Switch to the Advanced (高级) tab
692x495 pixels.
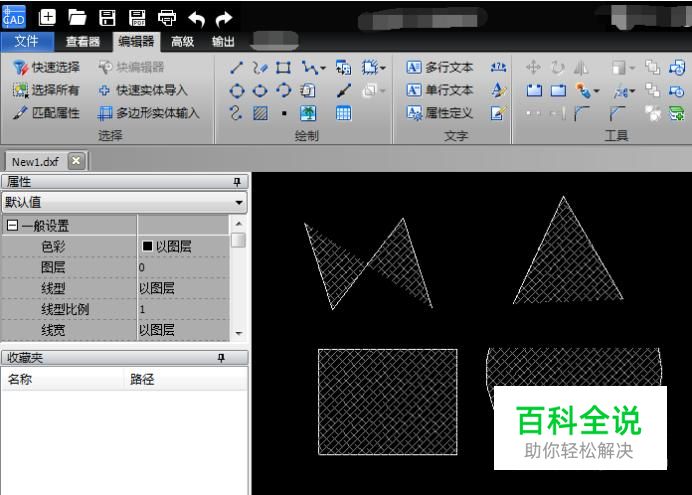tap(182, 42)
